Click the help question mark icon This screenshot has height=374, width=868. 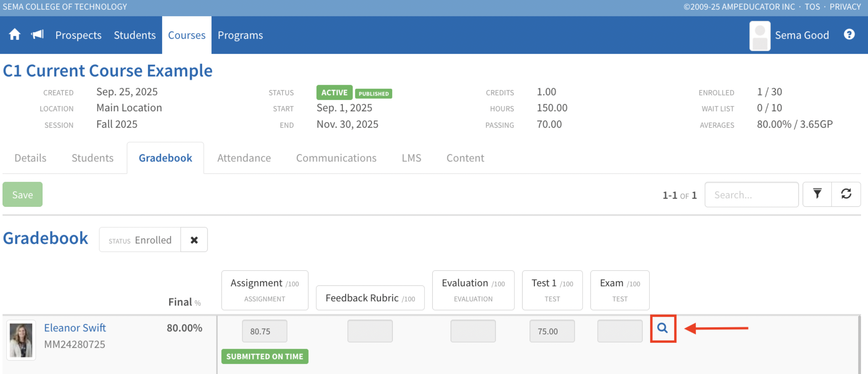(x=848, y=35)
